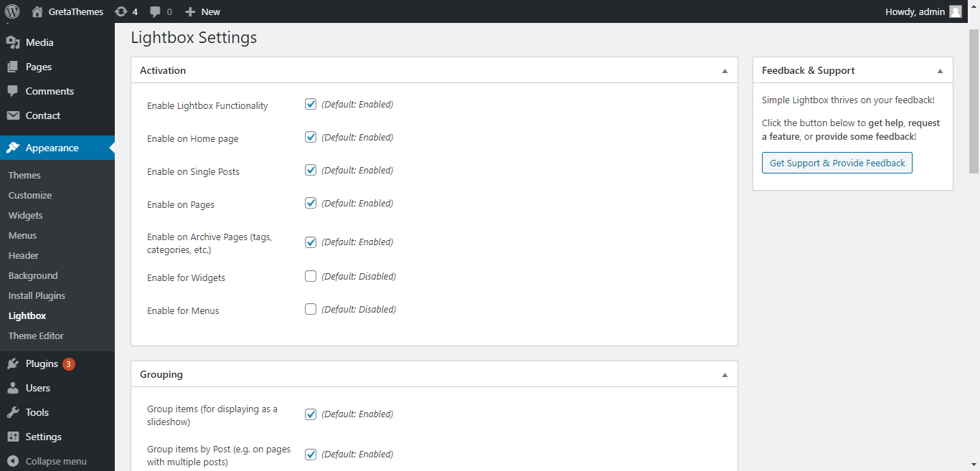Click the comments bubble icon in admin bar
This screenshot has height=471, width=980.
[156, 11]
